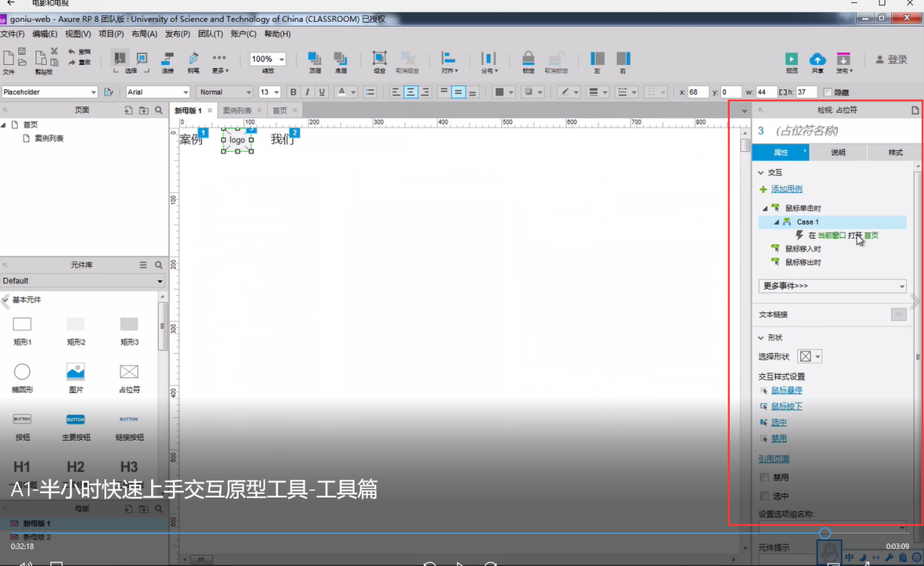The image size is (924, 566).
Task: Click the mouse hover (鼠标悬停) link
Action: coord(787,390)
